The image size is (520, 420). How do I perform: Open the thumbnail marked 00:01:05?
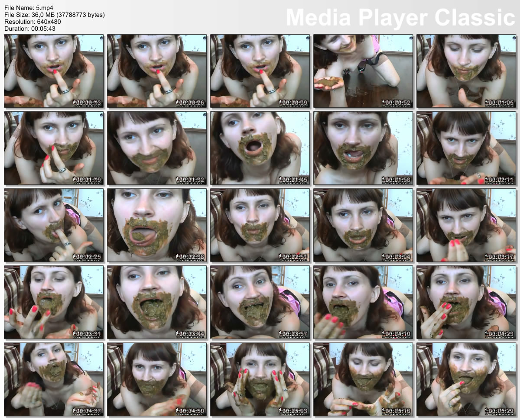[x=466, y=71]
